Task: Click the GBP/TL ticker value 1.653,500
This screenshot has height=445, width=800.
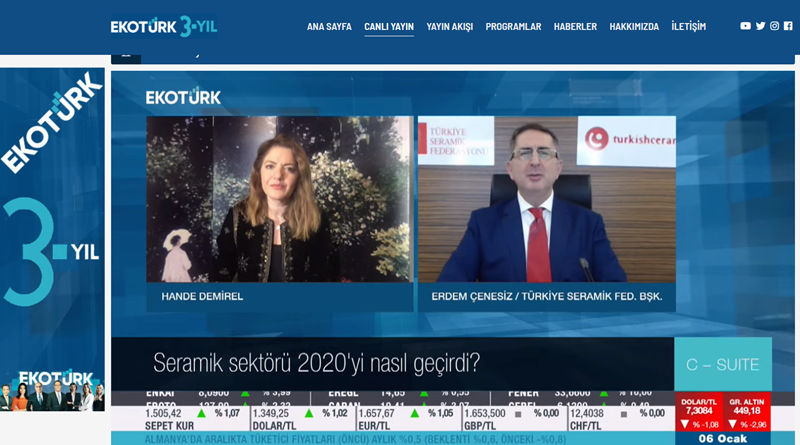Action: pyautogui.click(x=485, y=413)
